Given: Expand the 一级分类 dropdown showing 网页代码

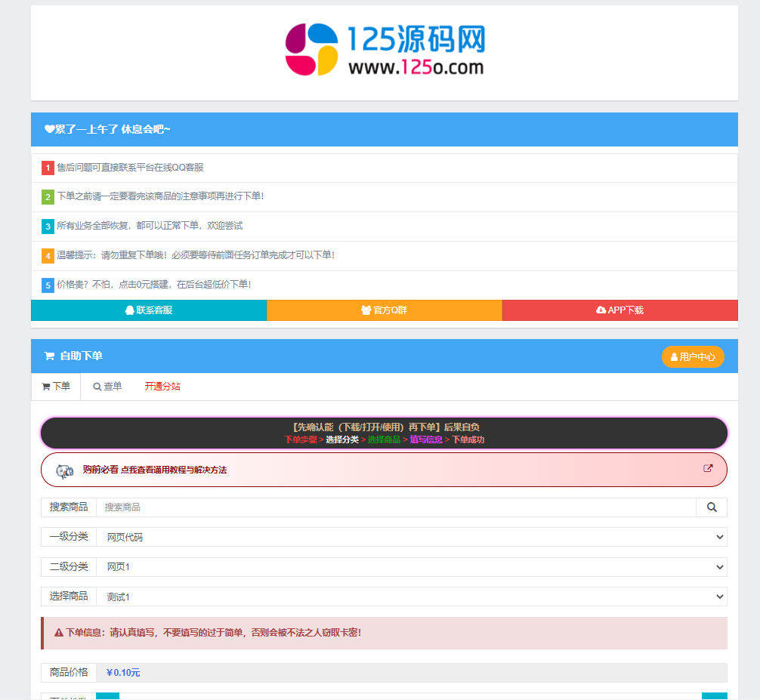Looking at the screenshot, I should [x=411, y=537].
